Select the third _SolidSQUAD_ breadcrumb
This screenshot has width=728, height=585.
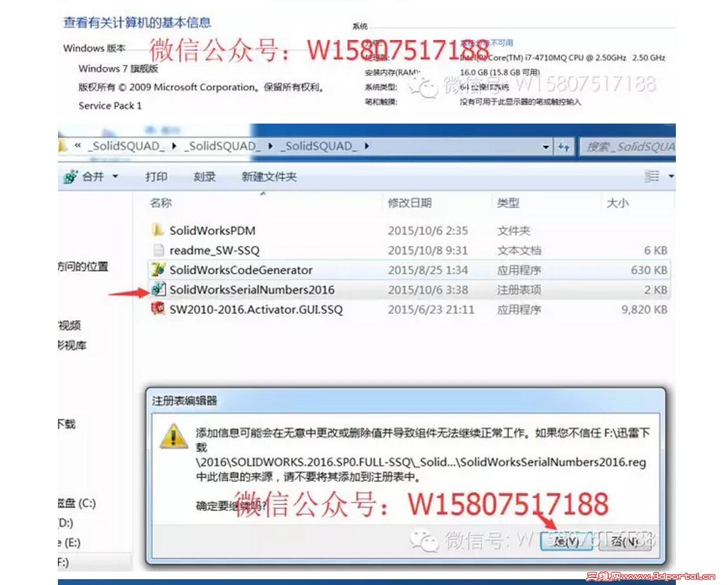(319, 146)
